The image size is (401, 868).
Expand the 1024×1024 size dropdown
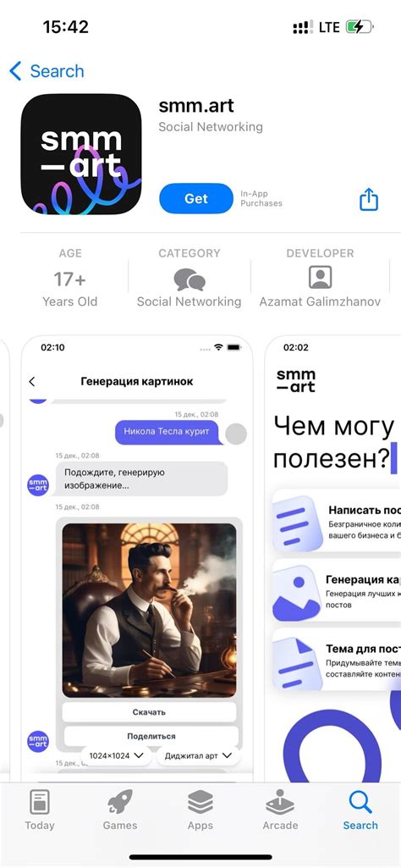116,755
